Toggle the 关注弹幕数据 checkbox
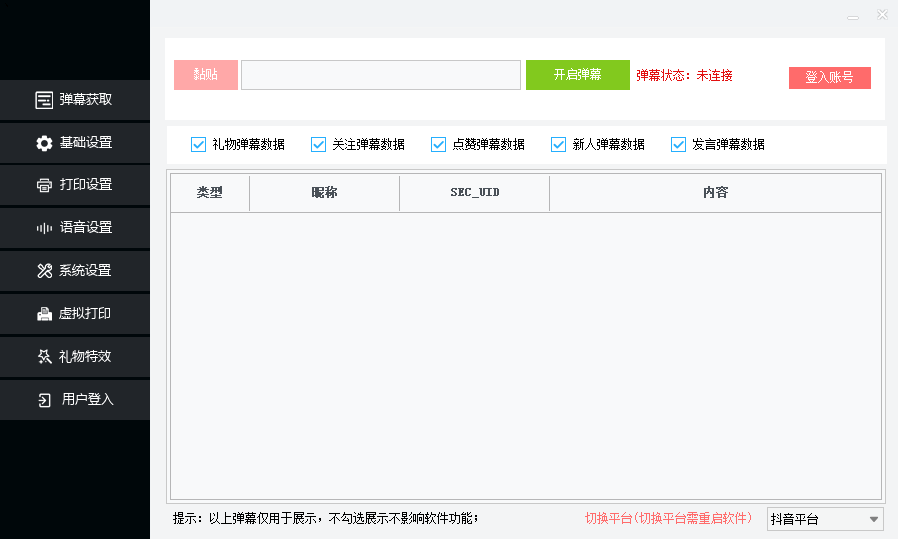 (x=318, y=144)
